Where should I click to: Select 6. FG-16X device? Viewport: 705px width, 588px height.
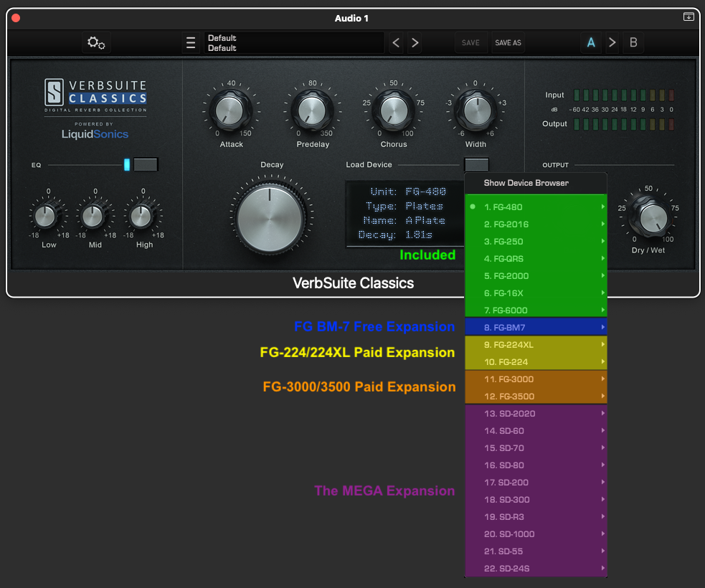(536, 293)
